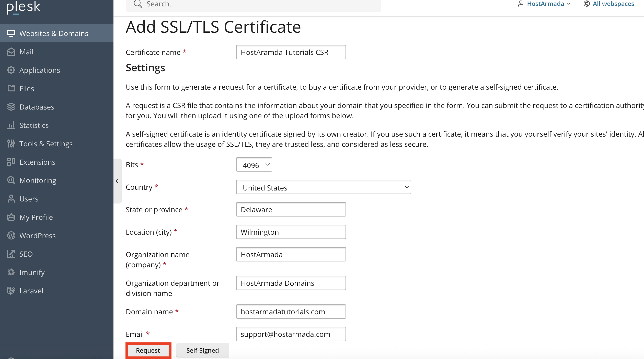Open My Profile
The width and height of the screenshot is (644, 359).
36,217
